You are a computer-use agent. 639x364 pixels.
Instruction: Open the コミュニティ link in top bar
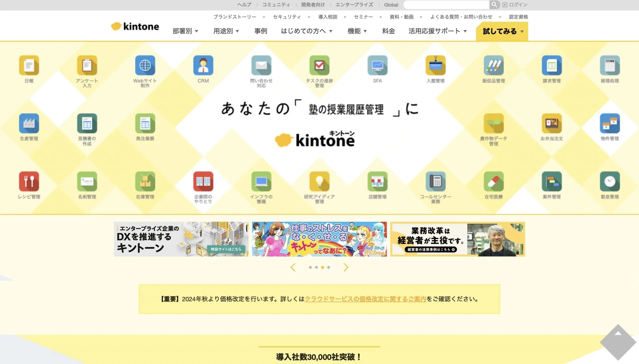point(276,4)
